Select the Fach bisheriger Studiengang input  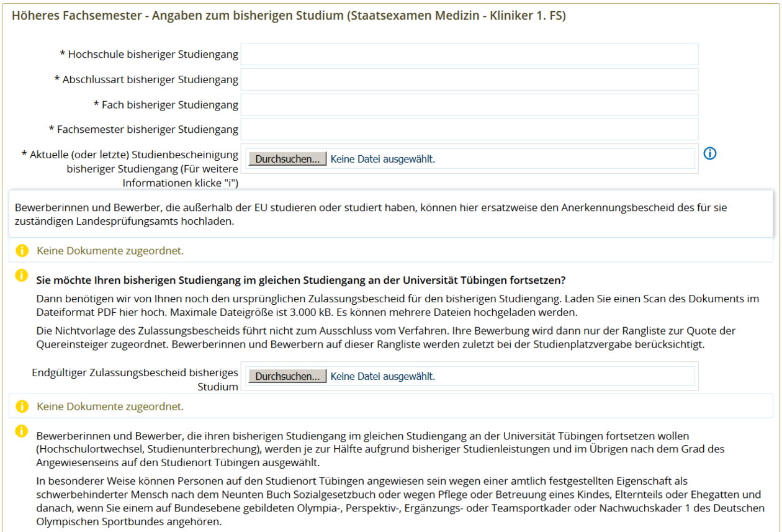(x=469, y=105)
